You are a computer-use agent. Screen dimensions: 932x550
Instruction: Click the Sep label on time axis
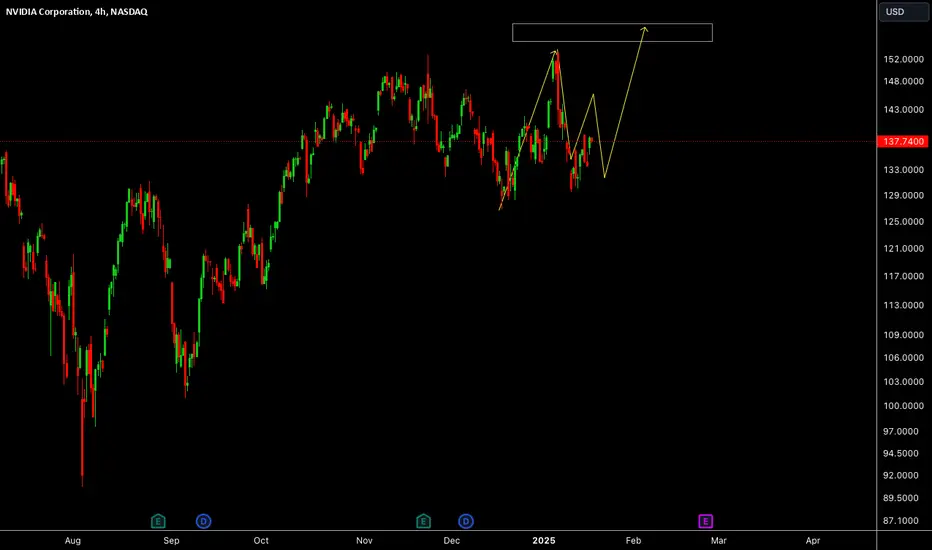(x=171, y=540)
